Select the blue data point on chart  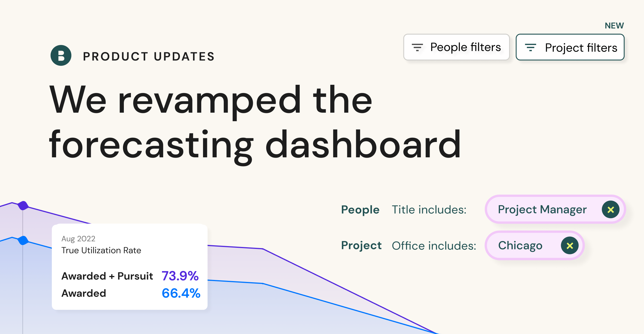23,240
